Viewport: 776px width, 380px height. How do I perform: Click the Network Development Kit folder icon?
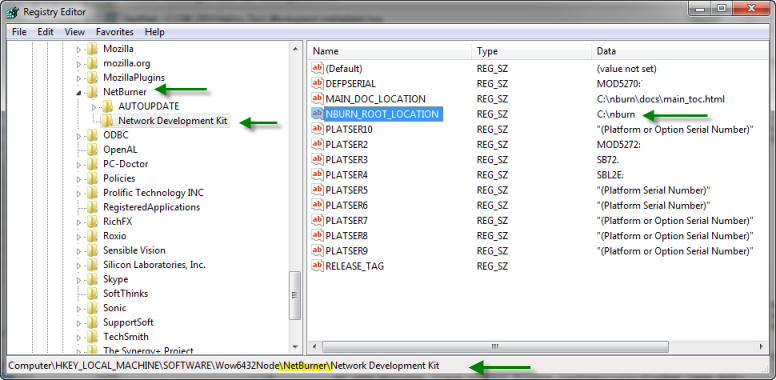coord(107,121)
